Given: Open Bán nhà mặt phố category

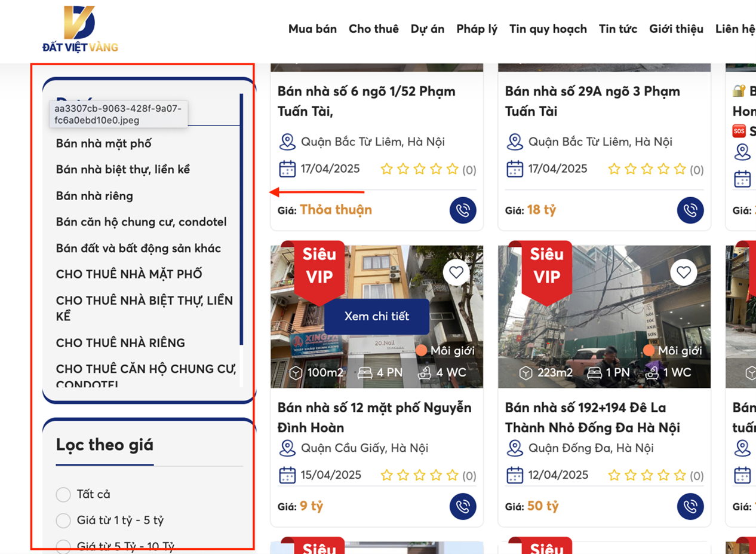Looking at the screenshot, I should pos(104,143).
